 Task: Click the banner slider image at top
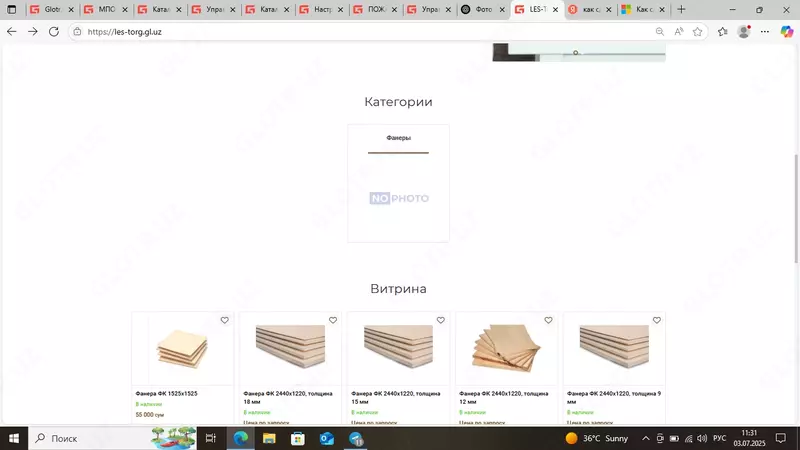579,53
